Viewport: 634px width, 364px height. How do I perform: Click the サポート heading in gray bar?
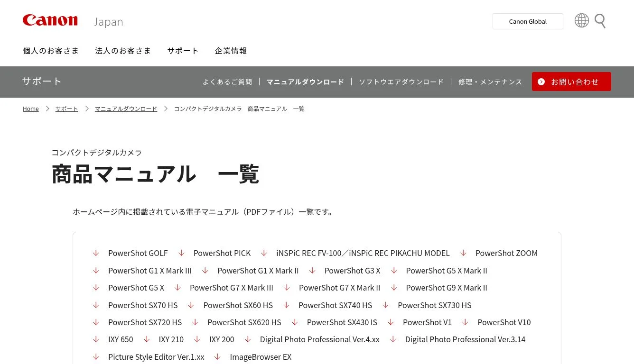click(42, 81)
